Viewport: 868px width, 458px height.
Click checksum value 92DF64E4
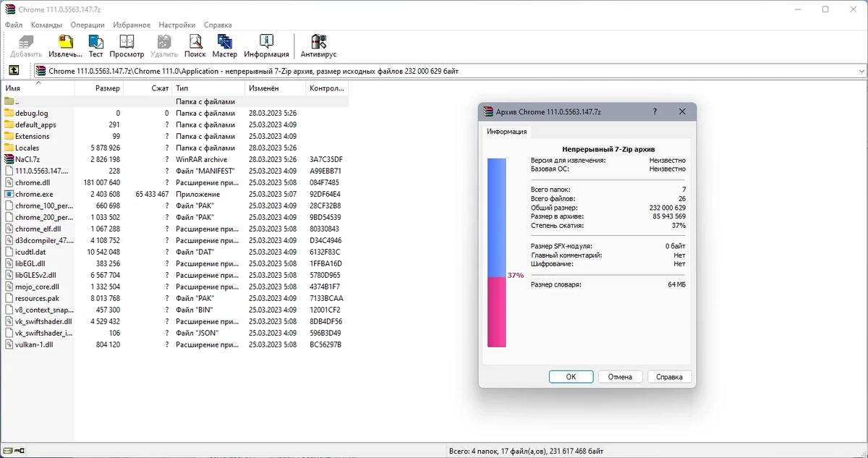point(325,194)
